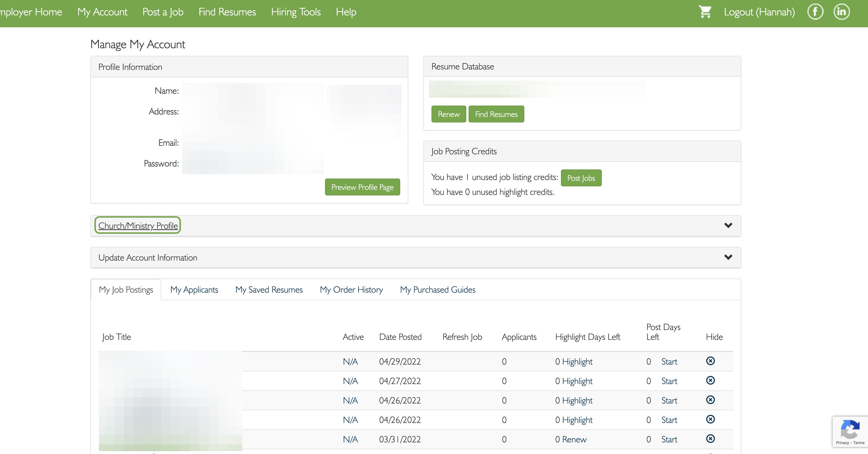Open the Update Account Information panel title
The image size is (868, 454).
tap(148, 258)
